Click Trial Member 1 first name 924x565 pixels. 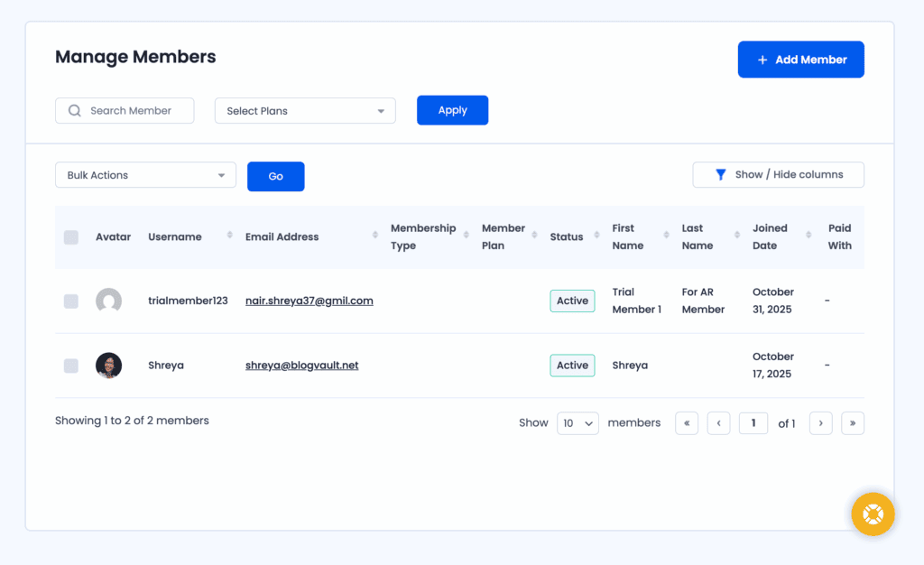637,301
